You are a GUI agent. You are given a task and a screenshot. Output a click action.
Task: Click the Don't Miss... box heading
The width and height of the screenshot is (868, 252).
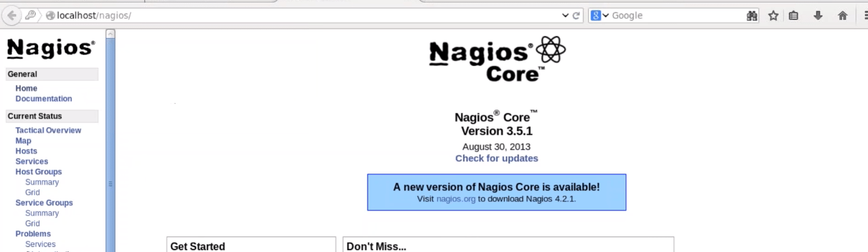[x=377, y=246]
